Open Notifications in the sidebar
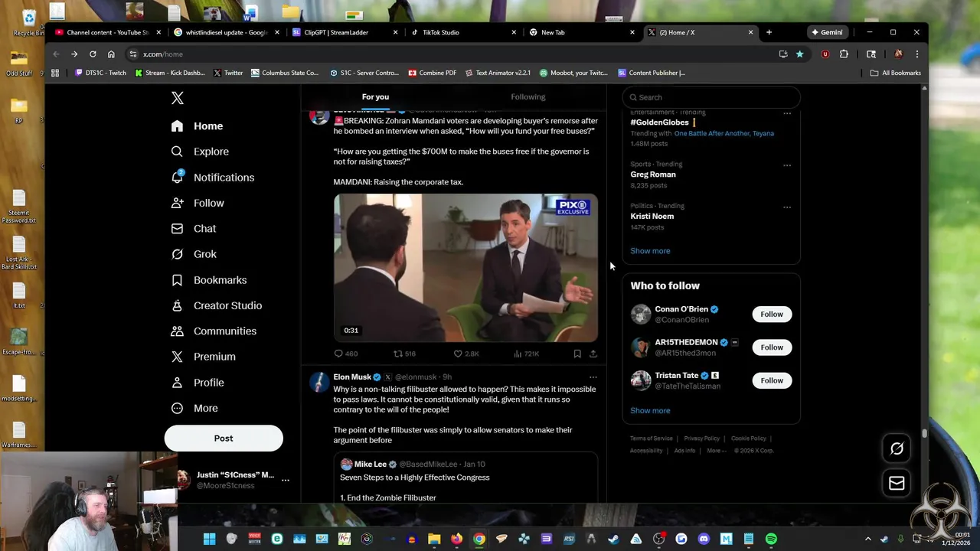 coord(213,178)
